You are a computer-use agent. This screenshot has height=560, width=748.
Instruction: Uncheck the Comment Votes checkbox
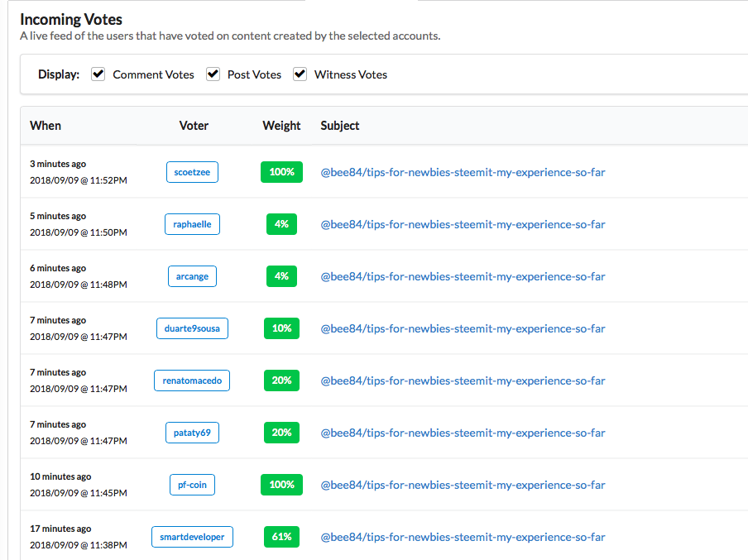click(x=98, y=74)
